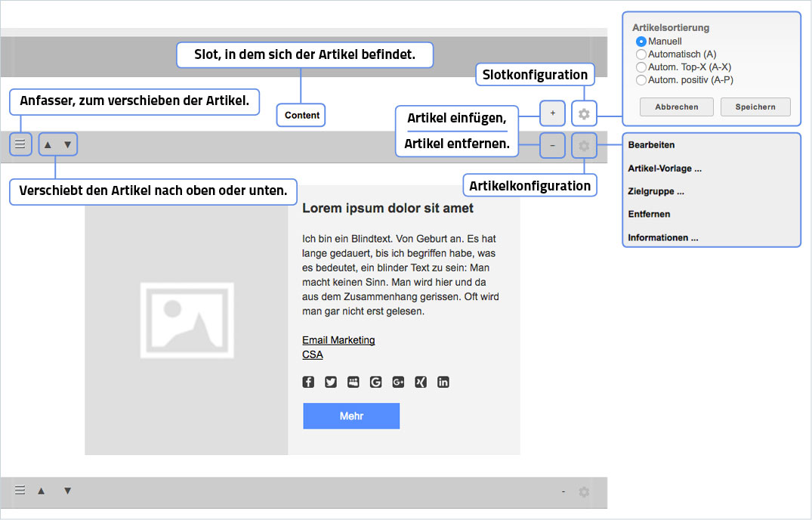812x520 pixels.
Task: Click the Facebook share icon
Action: 308,382
